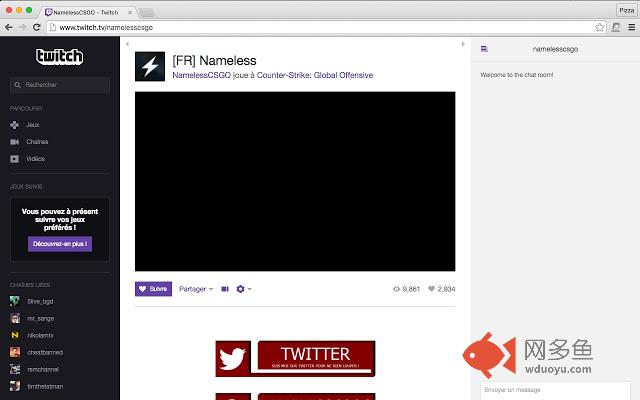Select the NamelessCSGO - Twitch browser tab

[88, 12]
